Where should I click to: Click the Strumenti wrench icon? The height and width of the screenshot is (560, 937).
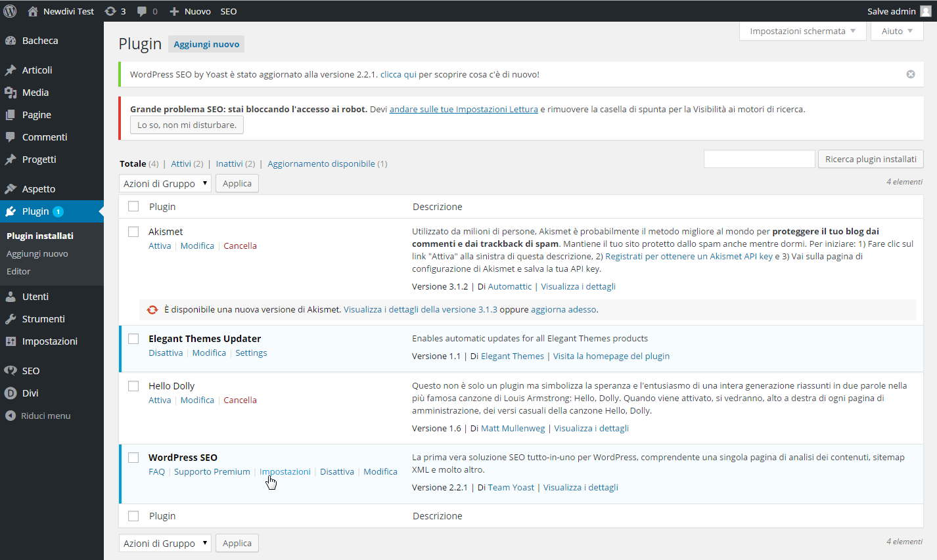pyautogui.click(x=11, y=319)
